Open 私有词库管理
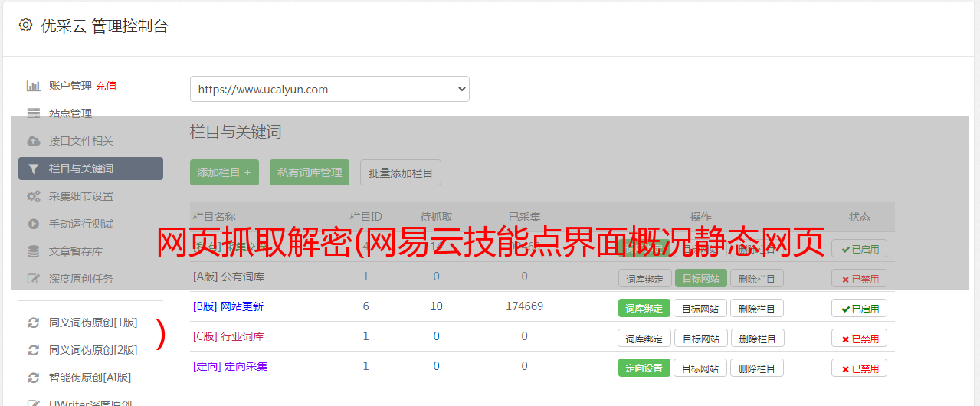The image size is (980, 406). point(310,172)
